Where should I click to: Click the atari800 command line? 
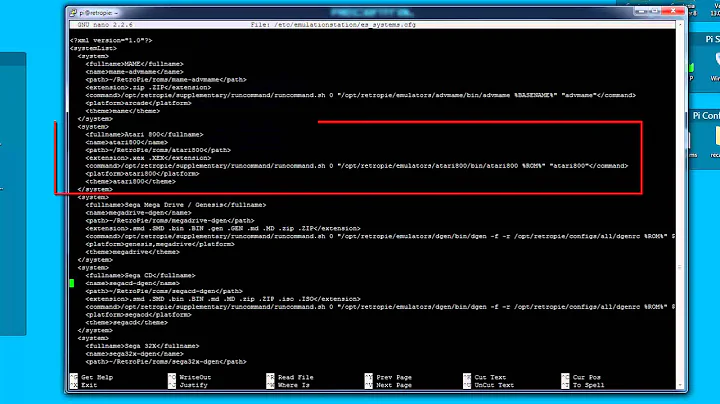[357, 166]
